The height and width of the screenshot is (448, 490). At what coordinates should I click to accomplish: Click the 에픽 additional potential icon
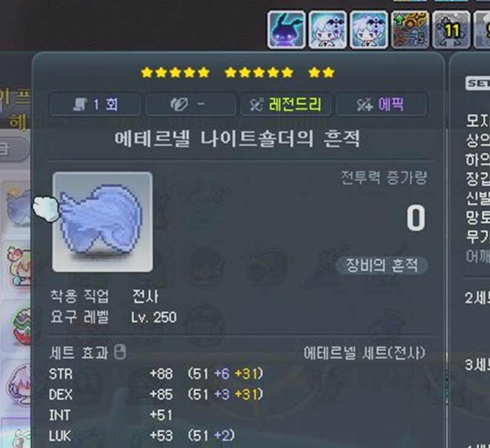pyautogui.click(x=365, y=104)
